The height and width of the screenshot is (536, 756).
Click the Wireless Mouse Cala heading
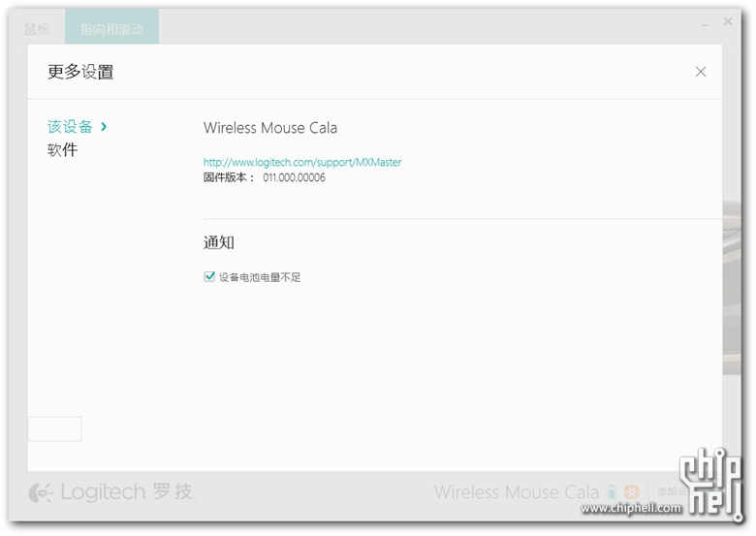270,128
